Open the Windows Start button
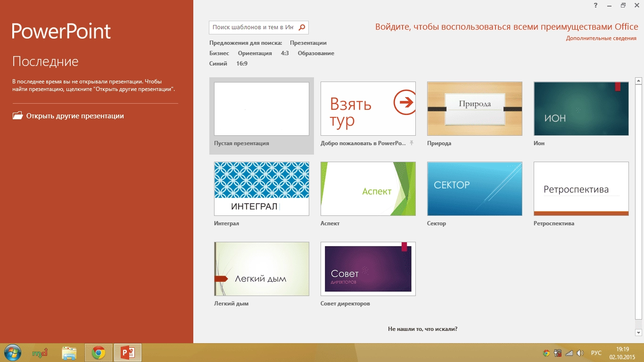The height and width of the screenshot is (362, 644). tap(12, 353)
